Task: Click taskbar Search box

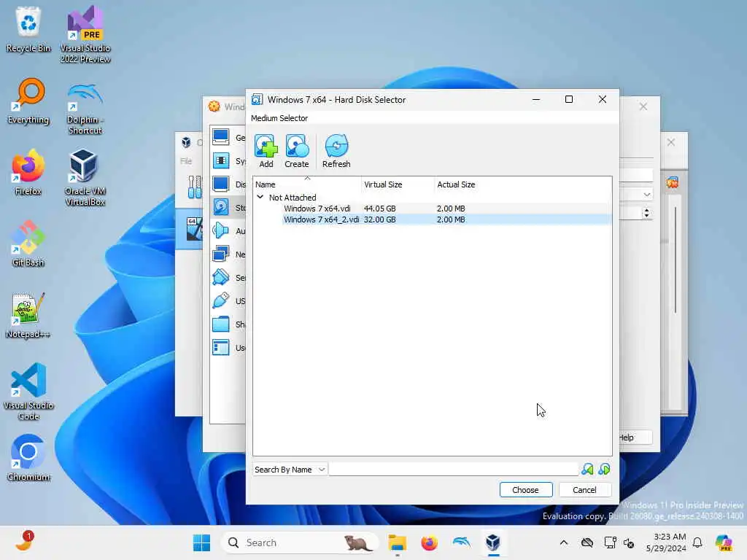Action: tap(300, 542)
